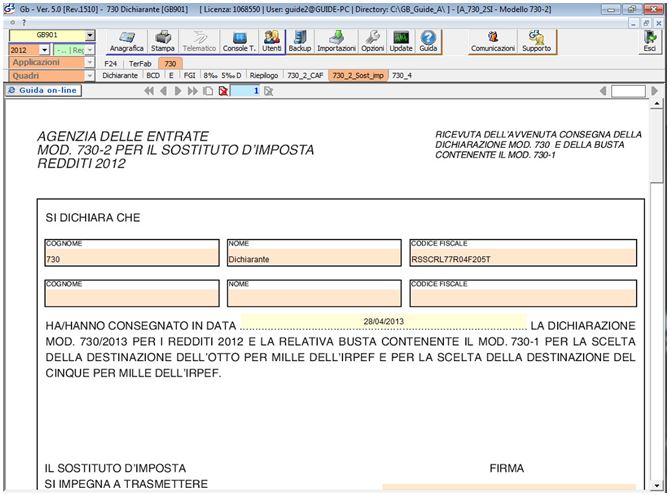Open the Supporto tool
The image size is (670, 495).
[536, 41]
